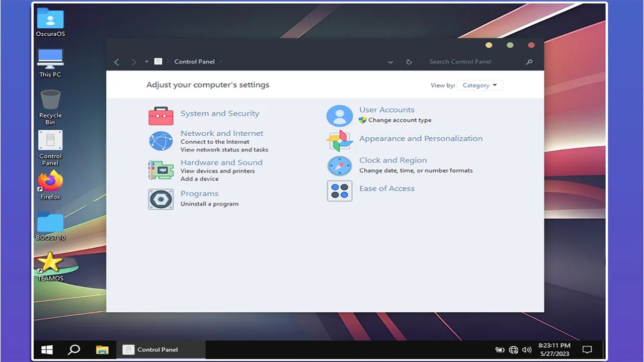
Task: Click the forward arrow in Control Panel
Action: pos(134,62)
